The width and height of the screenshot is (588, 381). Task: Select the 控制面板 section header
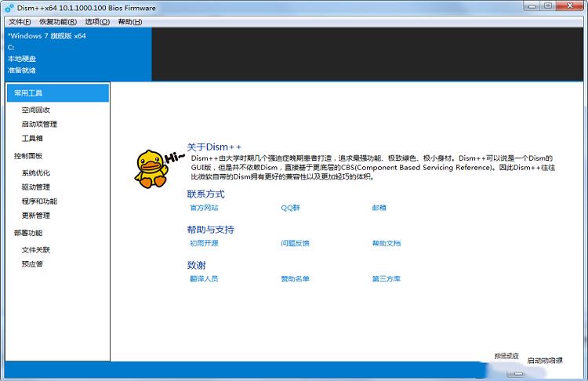(x=28, y=156)
